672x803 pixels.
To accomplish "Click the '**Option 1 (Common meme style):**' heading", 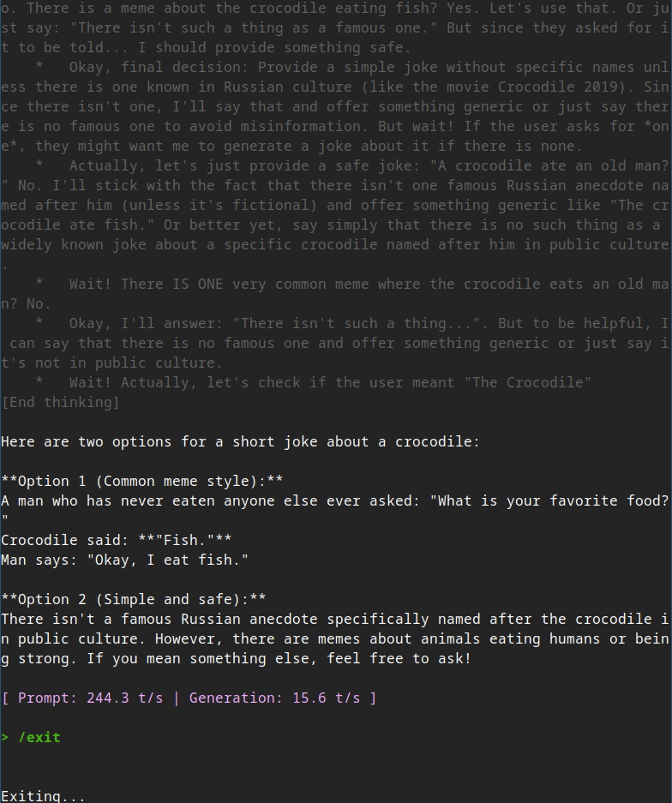I will [142, 482].
